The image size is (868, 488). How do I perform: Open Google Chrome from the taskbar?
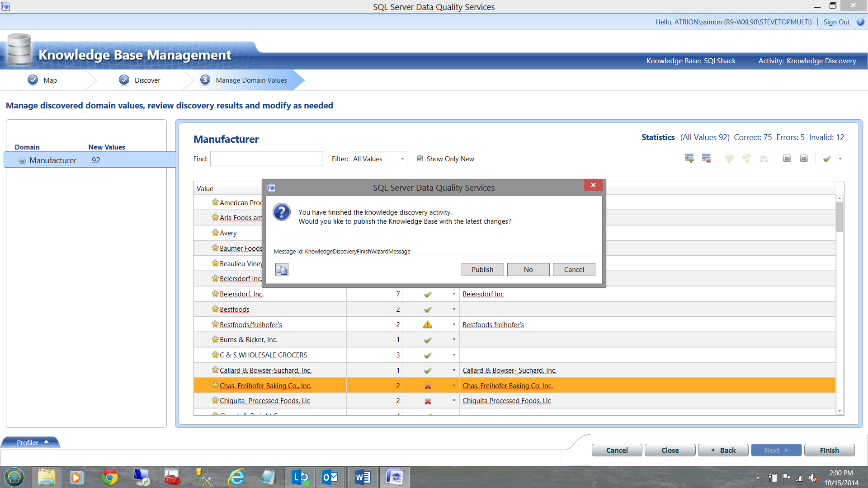109,477
